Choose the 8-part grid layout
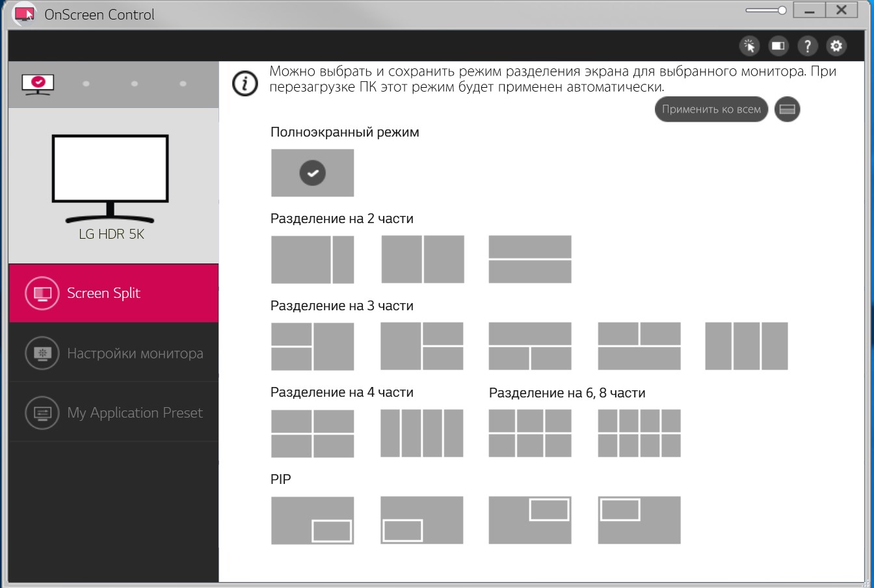This screenshot has height=588, width=874. point(639,433)
